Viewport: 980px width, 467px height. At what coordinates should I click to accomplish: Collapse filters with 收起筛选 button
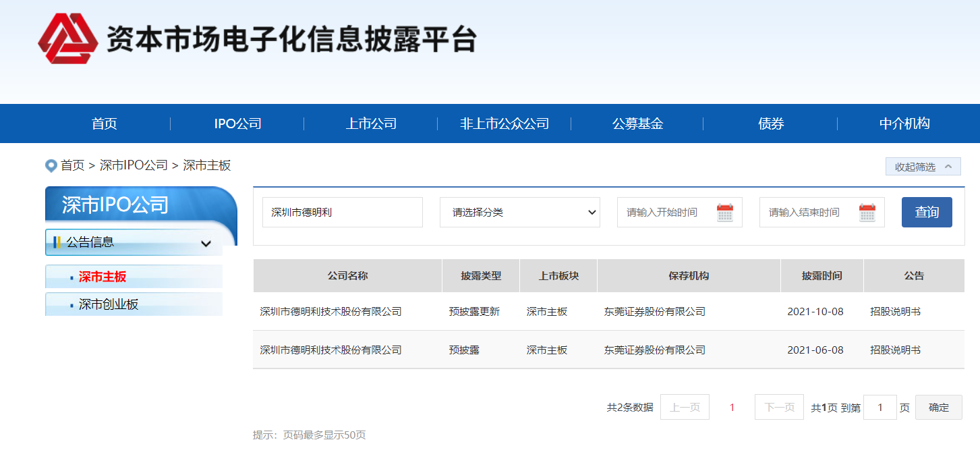pyautogui.click(x=923, y=167)
